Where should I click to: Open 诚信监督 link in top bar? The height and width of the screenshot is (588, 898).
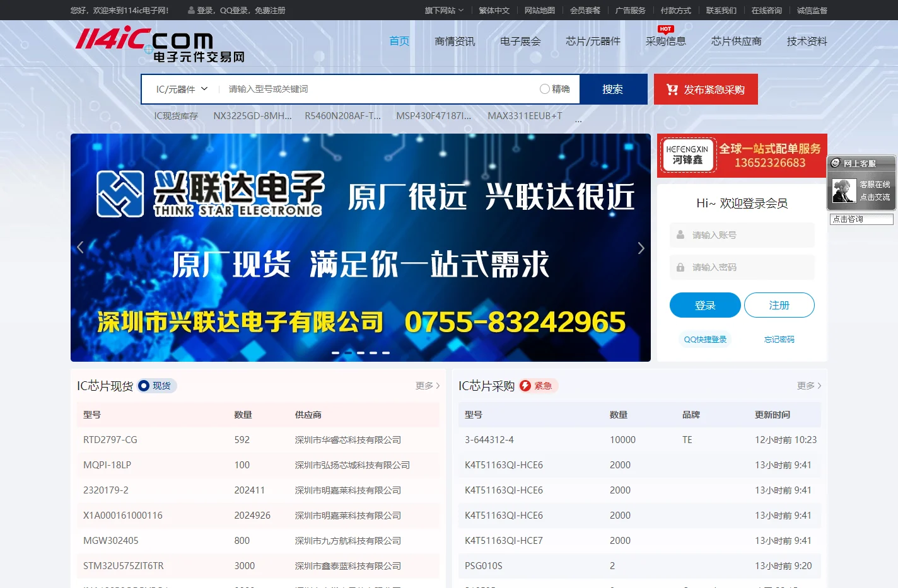(812, 11)
